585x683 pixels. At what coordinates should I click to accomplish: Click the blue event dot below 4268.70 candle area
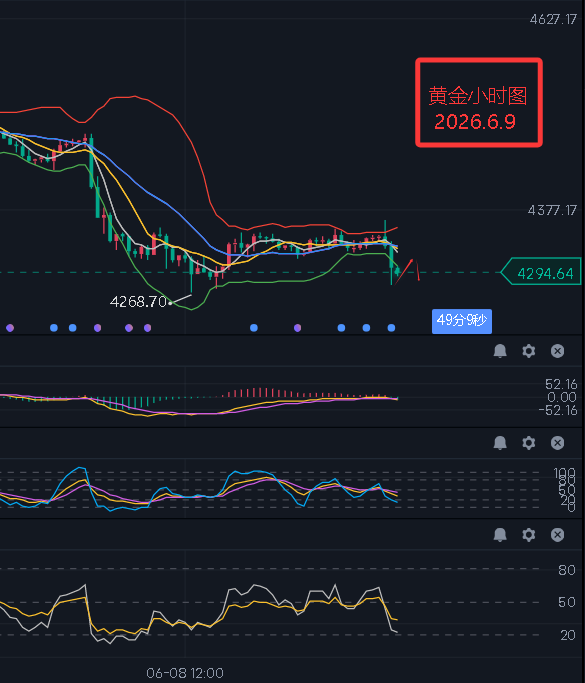(254, 328)
